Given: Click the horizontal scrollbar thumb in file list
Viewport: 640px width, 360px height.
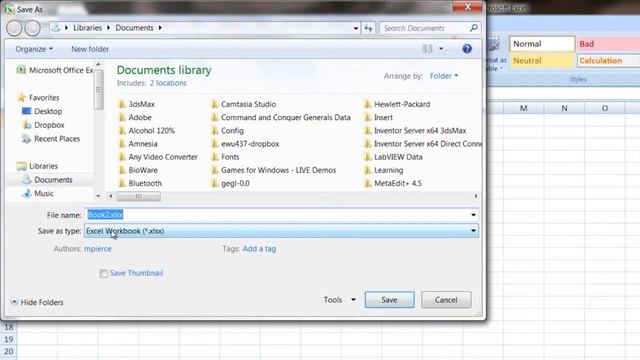Looking at the screenshot, I should click(139, 196).
